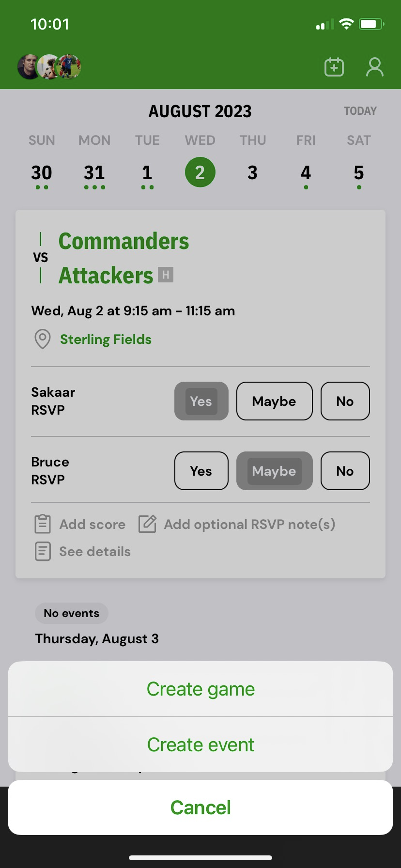Tap the Add score clipboard icon

[43, 524]
